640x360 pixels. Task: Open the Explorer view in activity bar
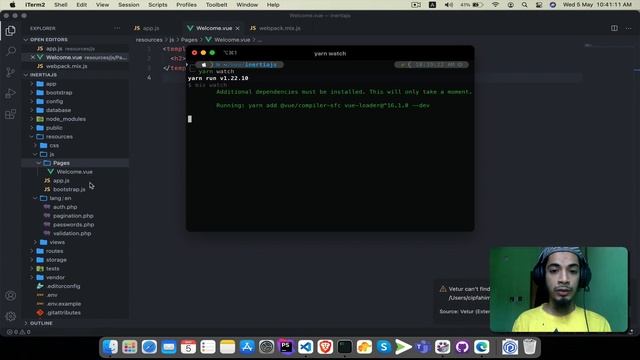pos(11,31)
